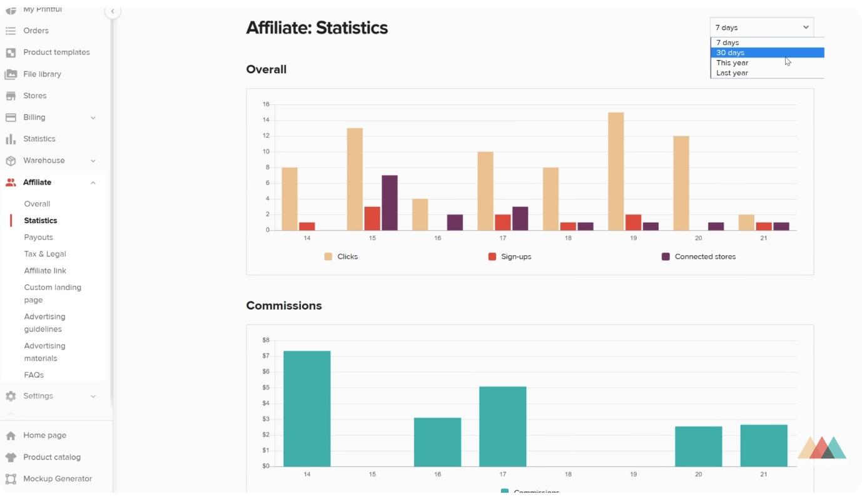Viewport: 862px width, 504px height.
Task: Open the Payouts affiliate page
Action: coord(38,238)
